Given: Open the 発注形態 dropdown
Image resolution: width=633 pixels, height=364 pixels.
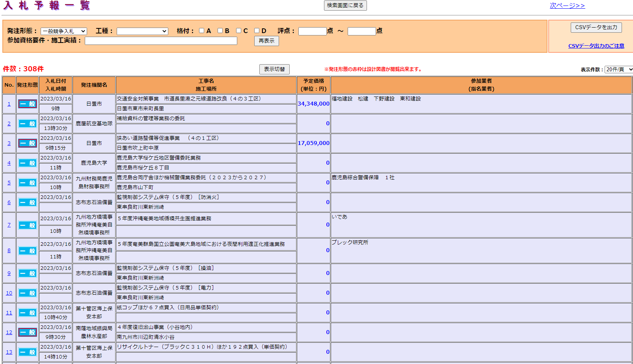Looking at the screenshot, I should coord(64,31).
